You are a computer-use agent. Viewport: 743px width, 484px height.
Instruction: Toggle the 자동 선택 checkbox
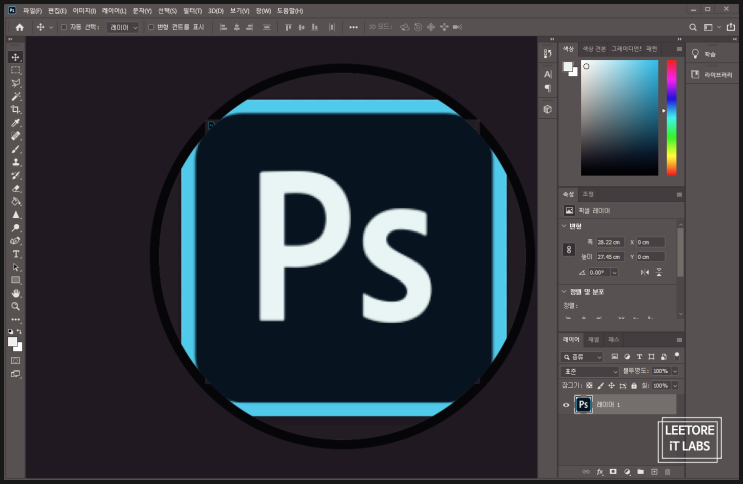64,27
